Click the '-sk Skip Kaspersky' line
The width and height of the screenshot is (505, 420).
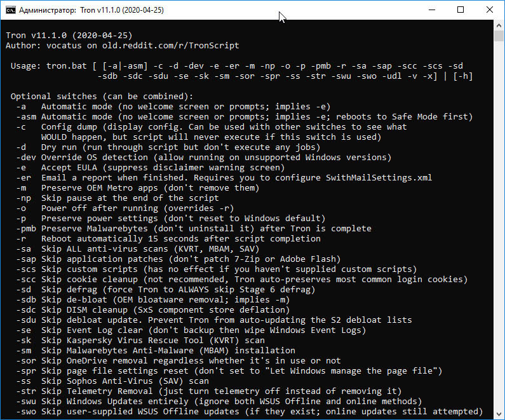coord(140,340)
